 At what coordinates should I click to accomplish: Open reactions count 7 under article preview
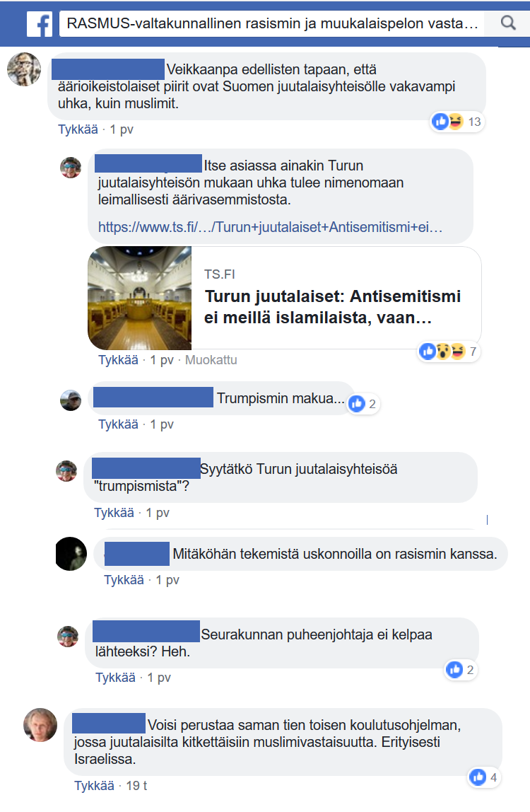click(x=448, y=352)
